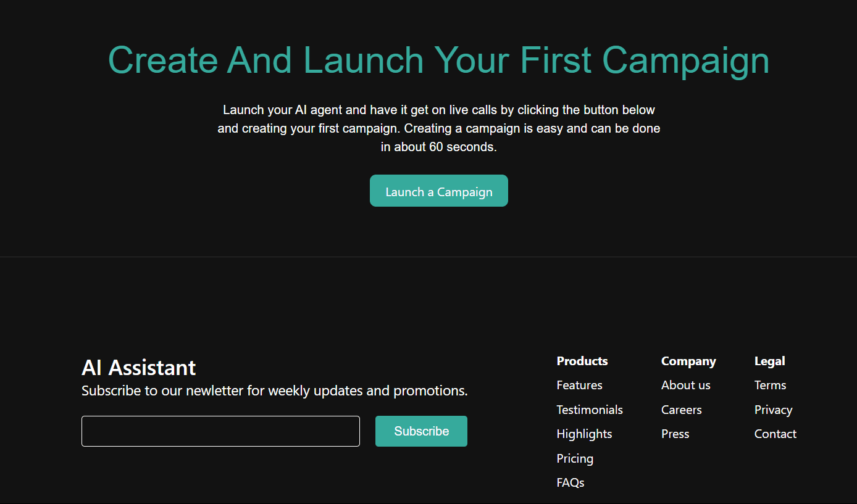Screen dimensions: 857x504
Task: Open the FAQs link
Action: point(571,482)
